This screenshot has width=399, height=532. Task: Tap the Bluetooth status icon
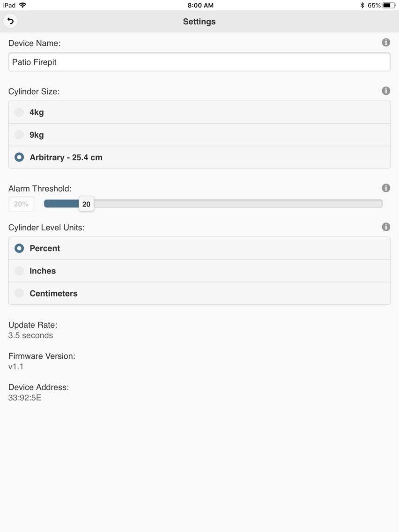[362, 6]
